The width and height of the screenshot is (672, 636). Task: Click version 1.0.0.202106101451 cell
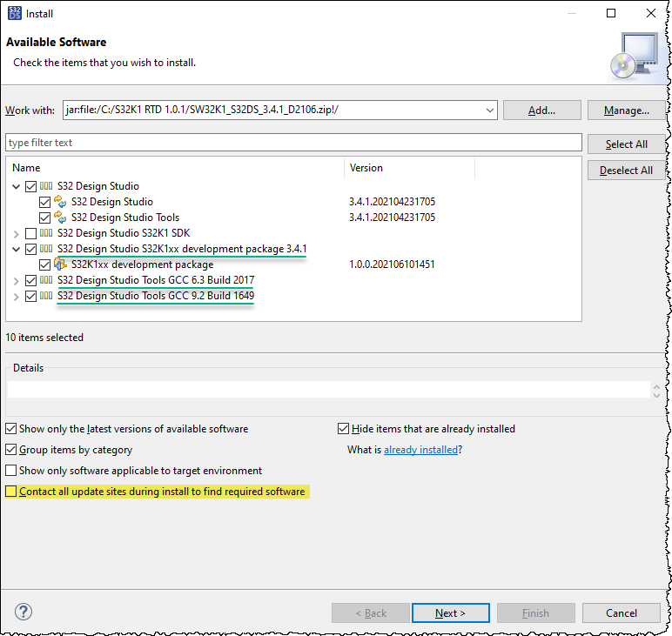392,264
